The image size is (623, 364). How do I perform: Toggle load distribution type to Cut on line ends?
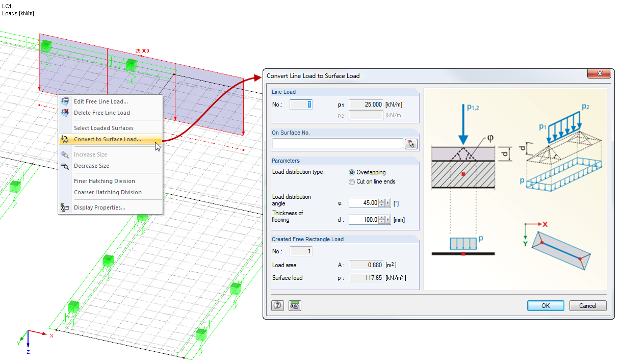click(x=352, y=181)
